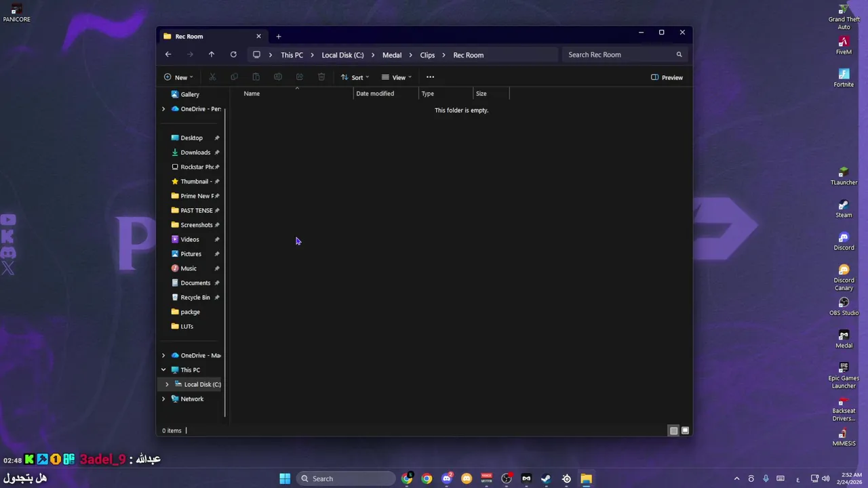
Task: Open Steam from the taskbar
Action: (x=546, y=479)
